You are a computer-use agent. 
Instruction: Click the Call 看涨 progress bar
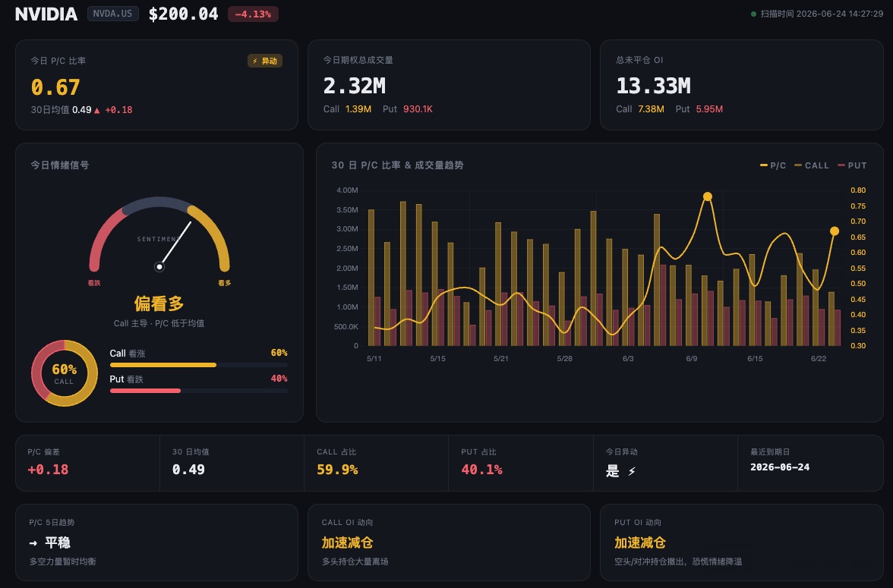199,365
